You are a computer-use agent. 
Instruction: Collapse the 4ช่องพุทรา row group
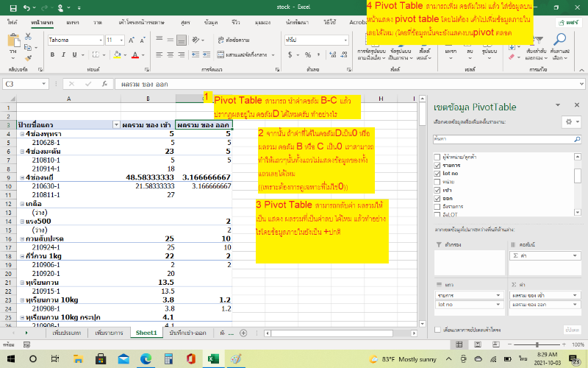click(22, 135)
